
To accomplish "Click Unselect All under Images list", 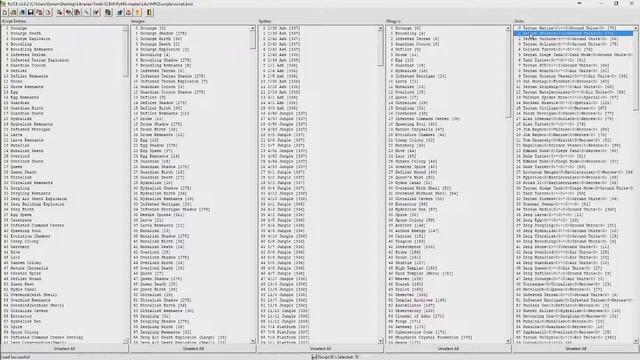I will coord(193,349).
